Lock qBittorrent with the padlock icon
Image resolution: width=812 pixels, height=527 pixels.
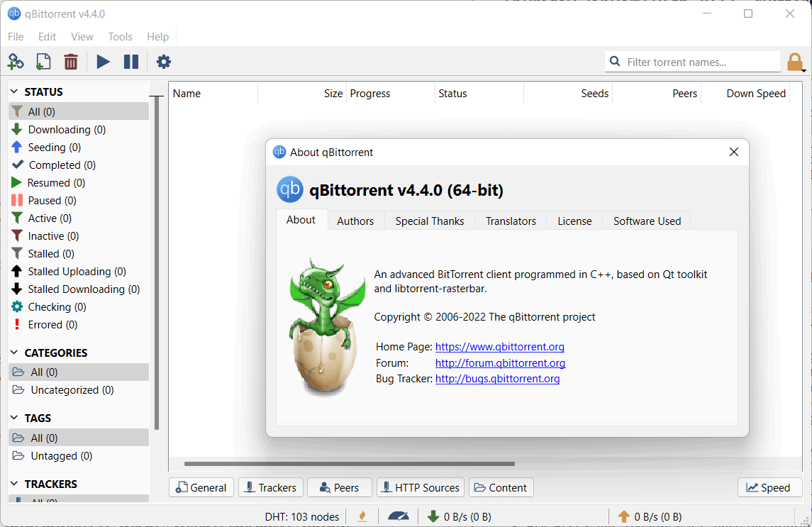coord(794,62)
